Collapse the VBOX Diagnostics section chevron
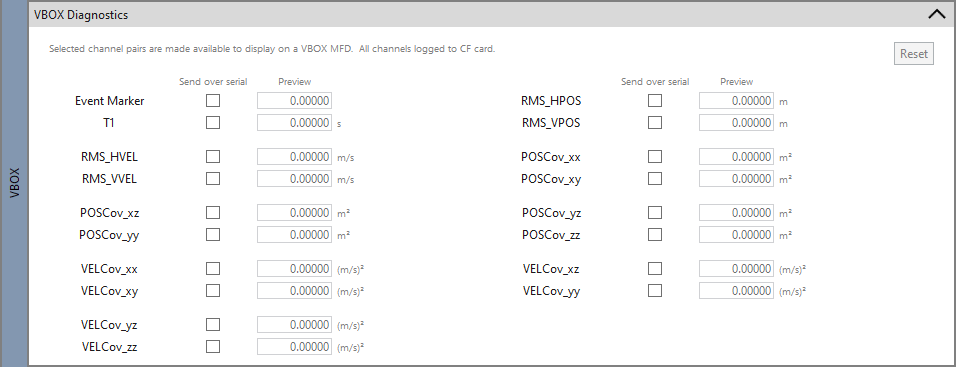 936,15
